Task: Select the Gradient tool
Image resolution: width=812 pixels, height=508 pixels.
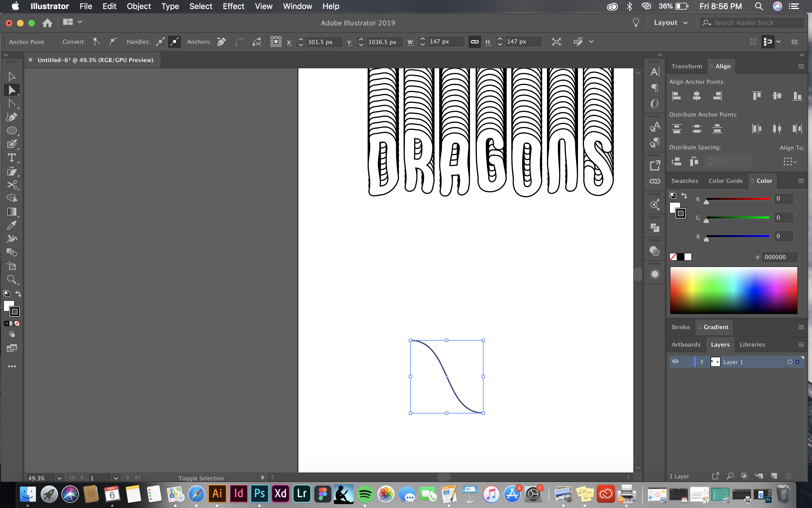Action: click(12, 212)
